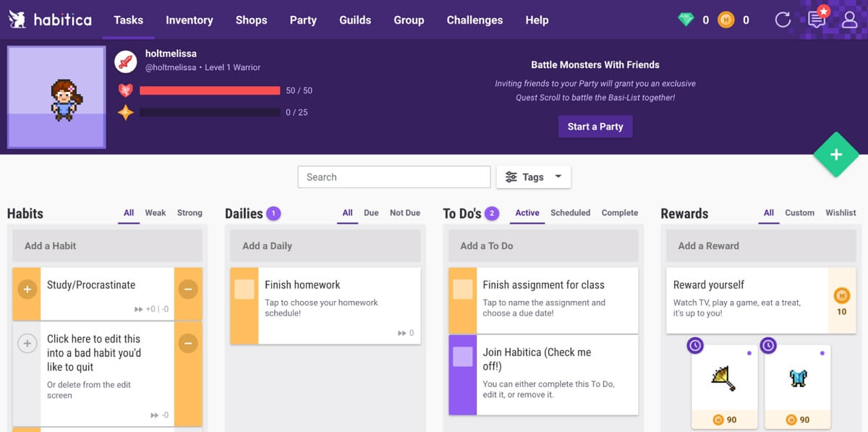This screenshot has width=868, height=432.
Task: Filter Dailies by Due
Action: pyautogui.click(x=371, y=213)
